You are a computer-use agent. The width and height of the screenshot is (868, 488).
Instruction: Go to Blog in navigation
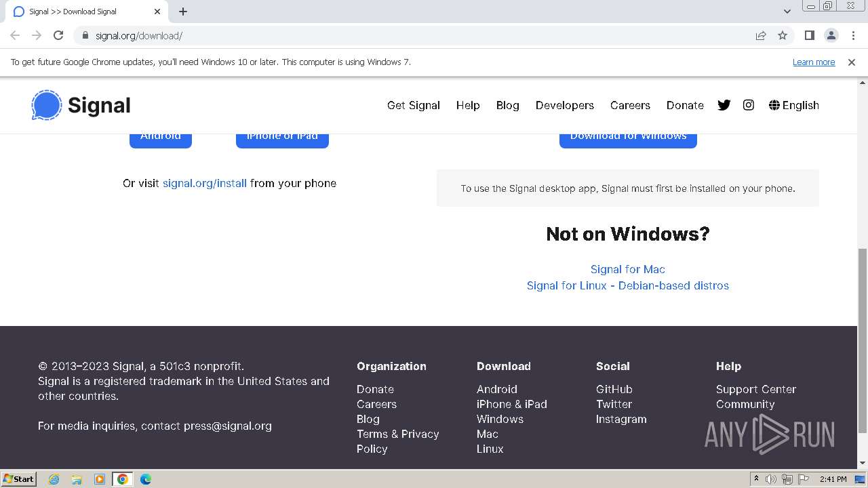[508, 105]
